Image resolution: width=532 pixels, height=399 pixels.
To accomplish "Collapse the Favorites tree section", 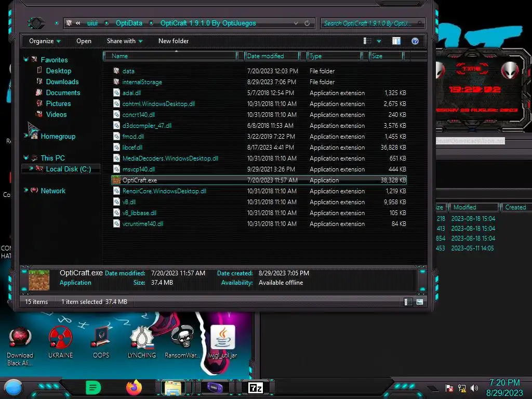I will (26, 59).
